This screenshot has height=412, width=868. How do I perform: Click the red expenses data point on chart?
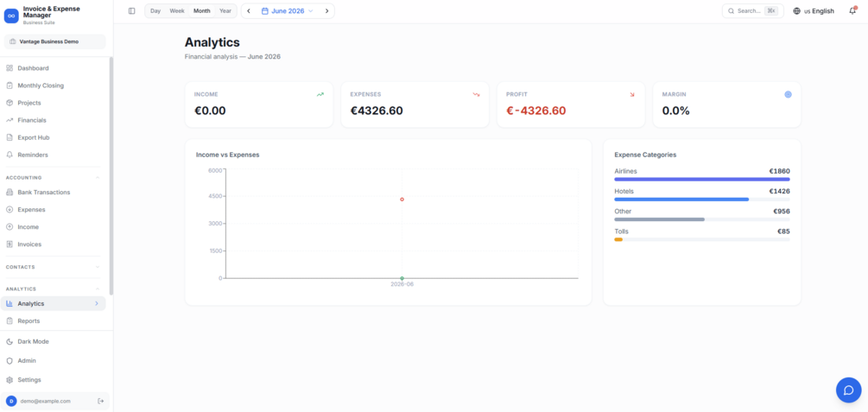[x=402, y=200]
